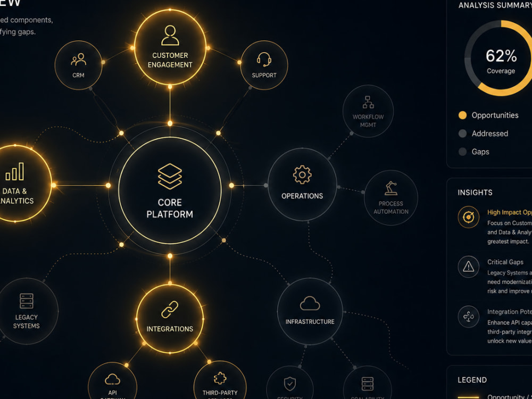The height and width of the screenshot is (399, 532).
Task: Click the 62% Coverage donut chart
Action: click(501, 58)
